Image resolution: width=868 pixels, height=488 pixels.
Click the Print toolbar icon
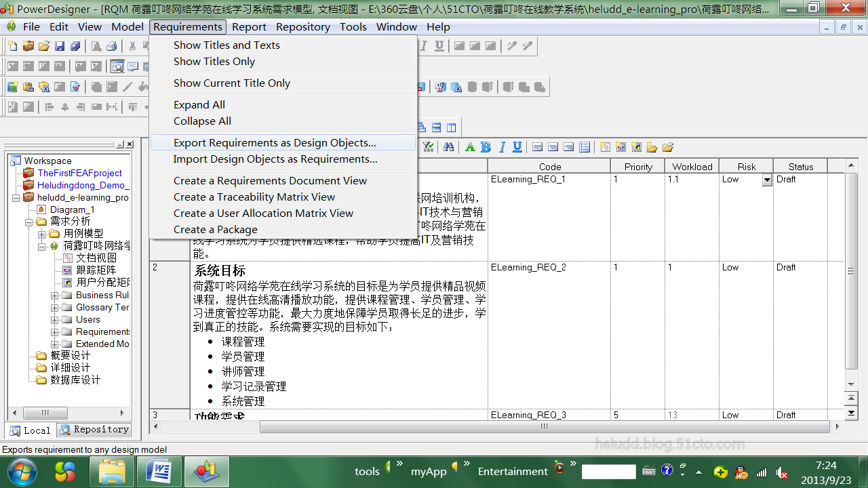point(112,46)
